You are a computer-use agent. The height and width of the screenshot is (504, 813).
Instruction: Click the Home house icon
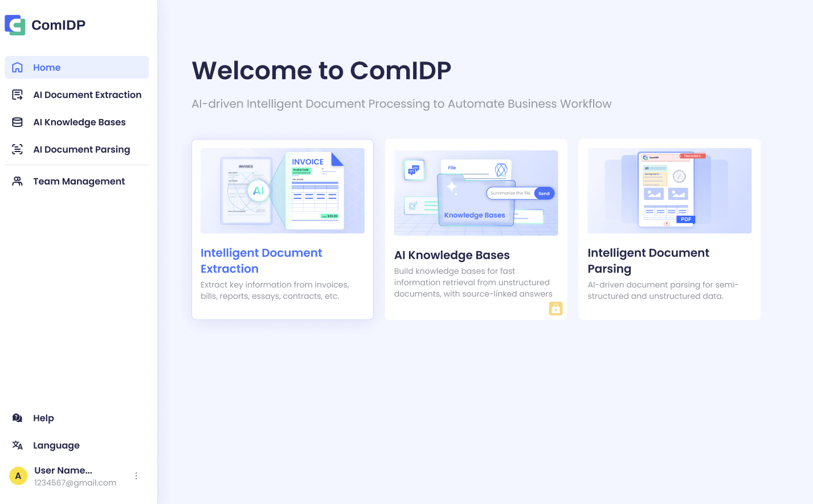coord(18,67)
